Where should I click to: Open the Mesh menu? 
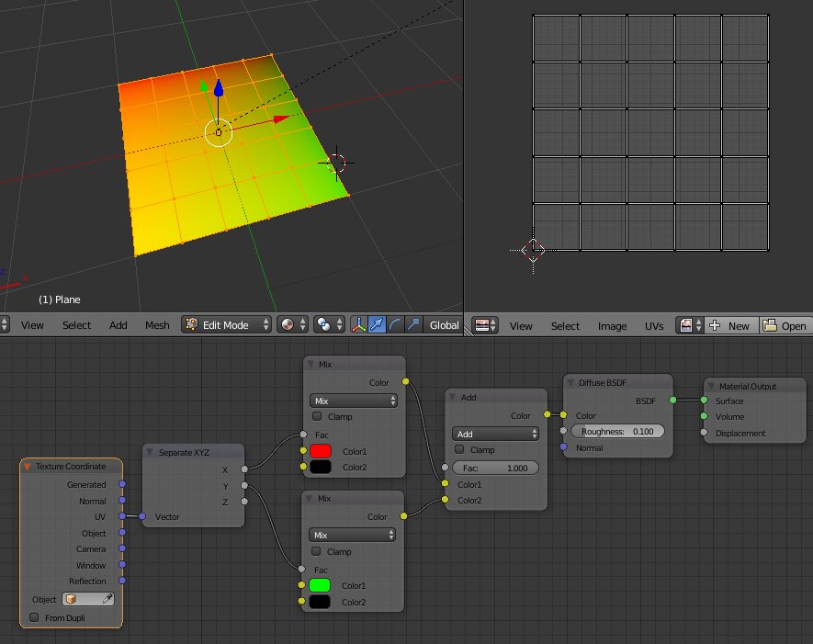[x=157, y=325]
